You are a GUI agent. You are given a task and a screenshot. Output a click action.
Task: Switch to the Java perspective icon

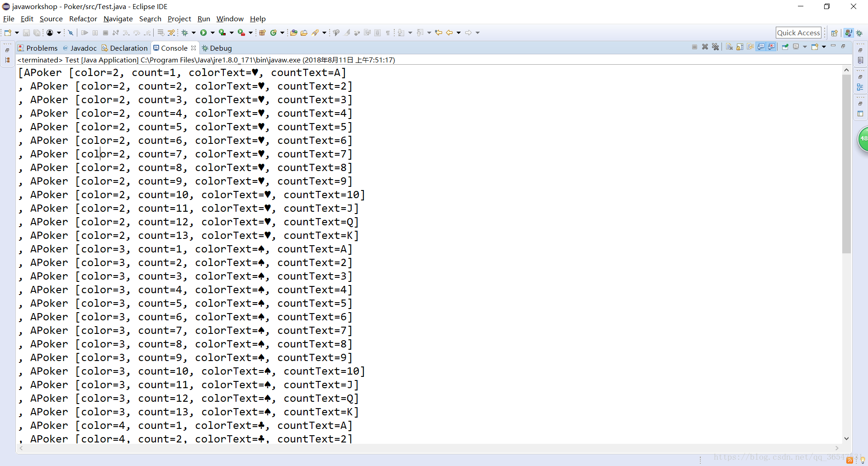click(849, 33)
